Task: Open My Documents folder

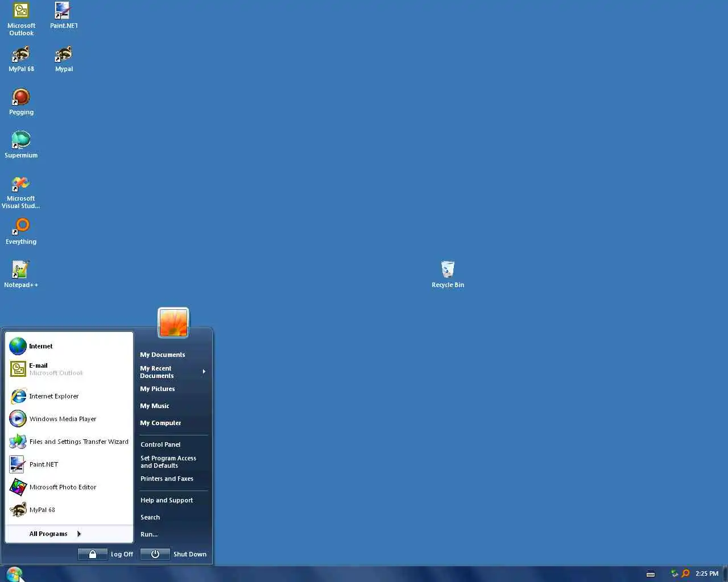Action: coord(173,355)
